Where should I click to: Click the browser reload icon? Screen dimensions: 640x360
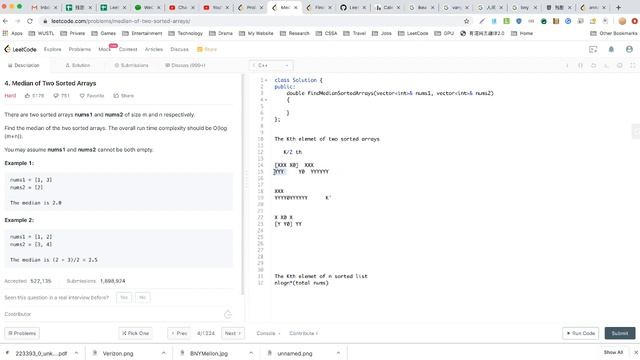pyautogui.click(x=30, y=21)
